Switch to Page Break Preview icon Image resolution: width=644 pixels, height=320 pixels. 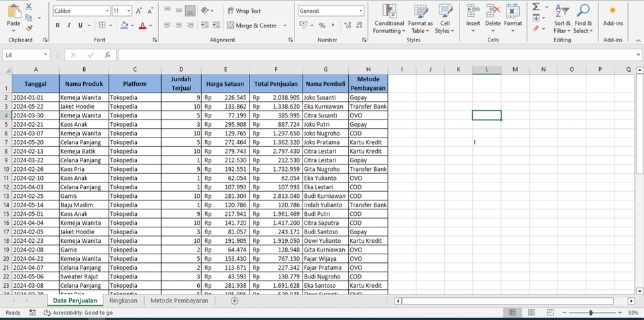[550, 313]
